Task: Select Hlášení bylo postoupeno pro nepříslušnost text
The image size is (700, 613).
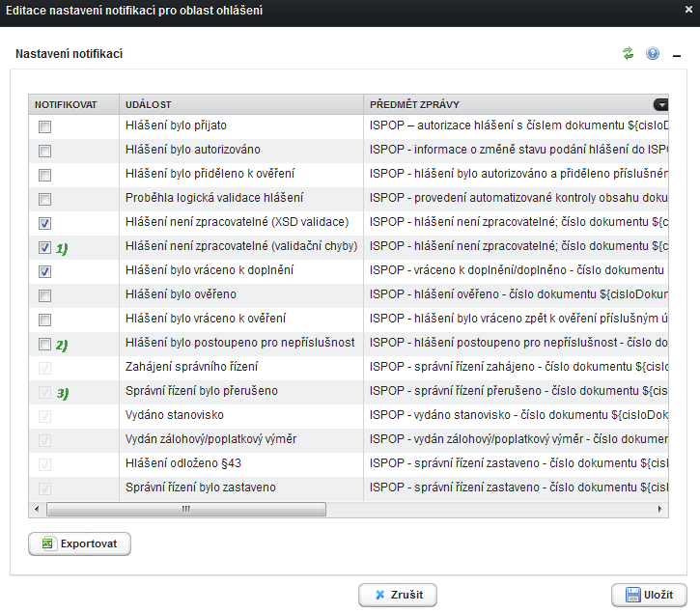Action: pyautogui.click(x=239, y=343)
